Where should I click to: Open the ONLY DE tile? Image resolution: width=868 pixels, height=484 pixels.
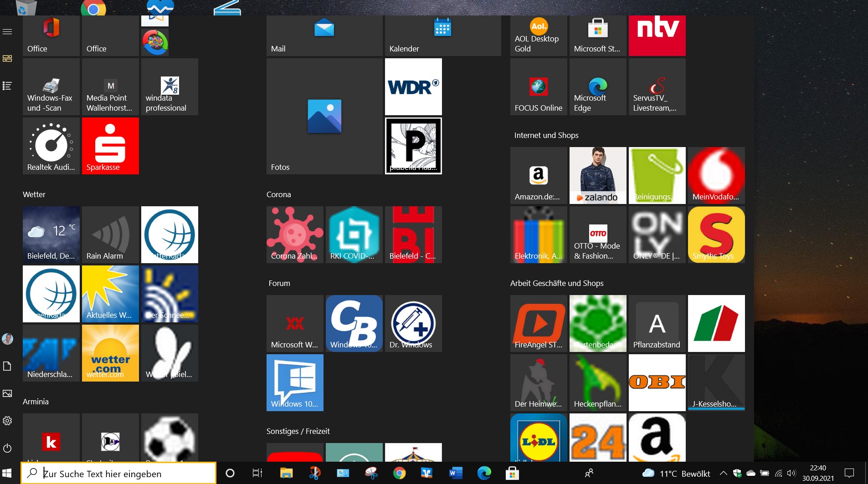(x=657, y=234)
